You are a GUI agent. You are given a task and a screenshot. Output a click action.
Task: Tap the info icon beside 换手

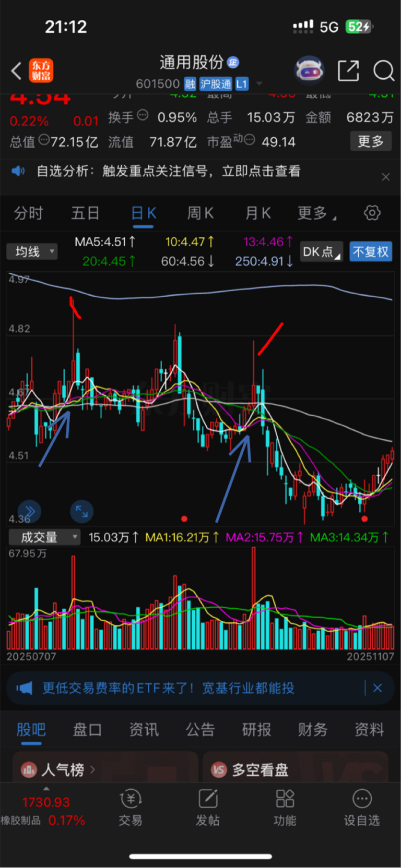point(143,115)
